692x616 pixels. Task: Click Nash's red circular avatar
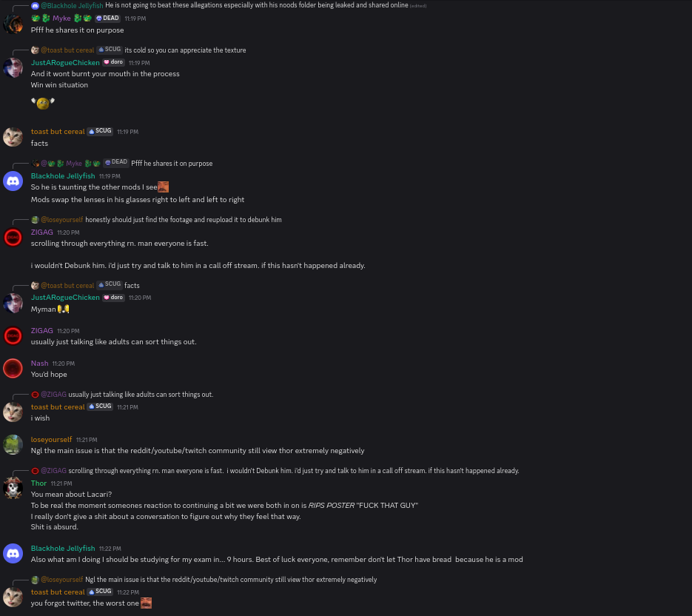pos(13,368)
